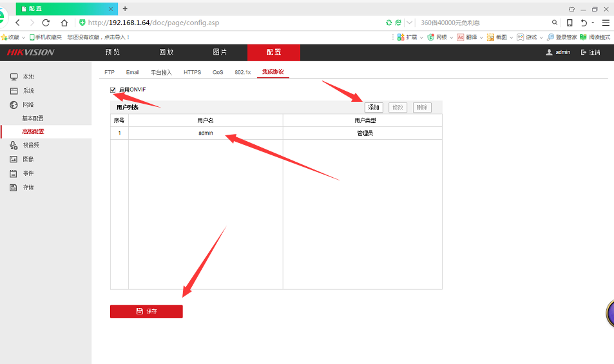Open 基本配置 under Network
The image size is (614, 364).
tap(33, 119)
